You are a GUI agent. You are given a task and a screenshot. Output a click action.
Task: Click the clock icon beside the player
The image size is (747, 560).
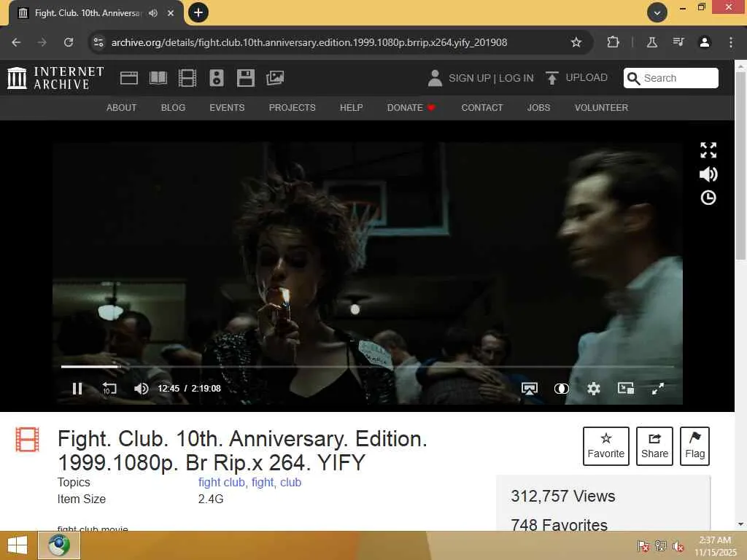pos(708,198)
